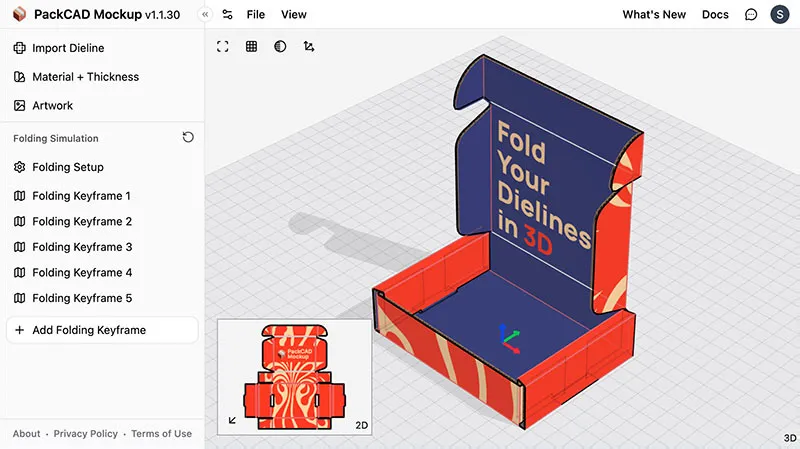Toggle the axes gizmo icon in the toolbar
The height and width of the screenshot is (449, 800).
[309, 46]
